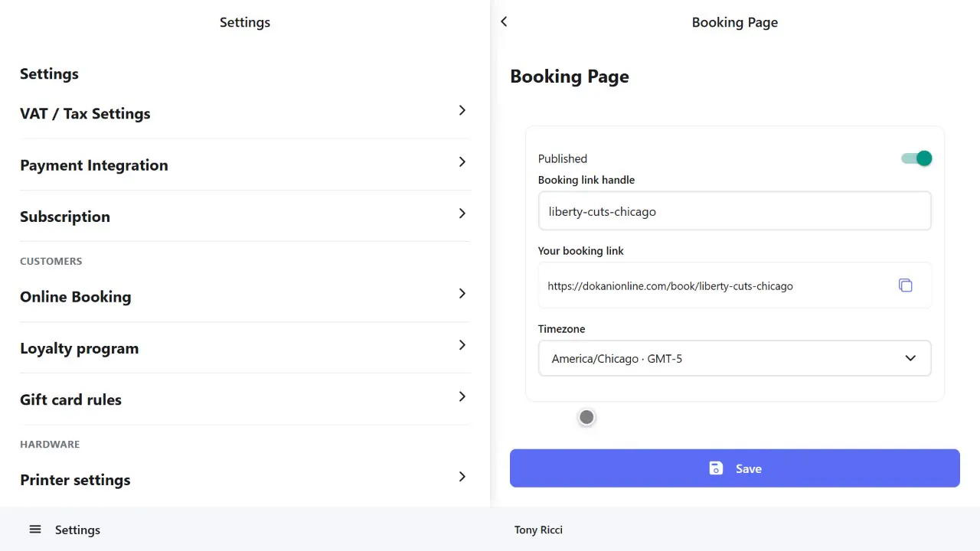Edit the Booking link handle field
This screenshot has width=980, height=551.
[x=734, y=211]
